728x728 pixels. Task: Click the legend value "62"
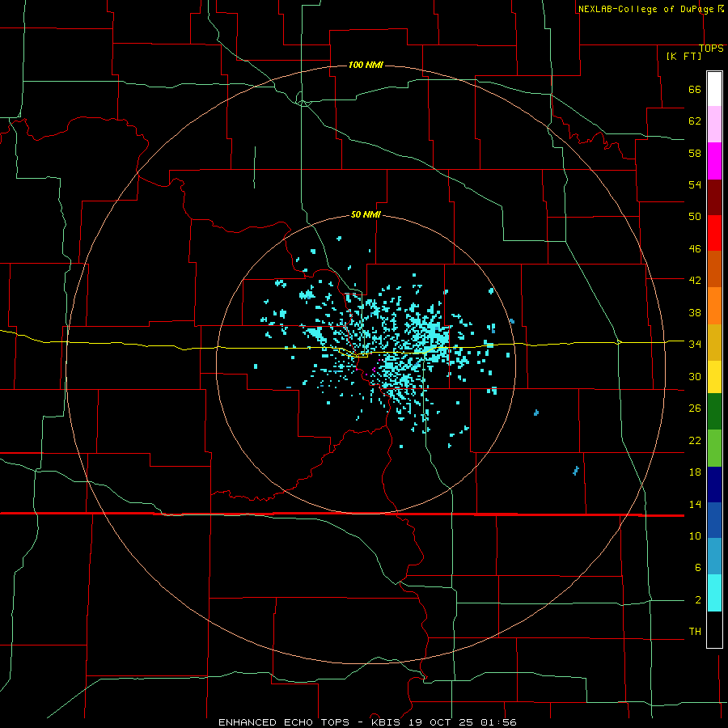click(x=695, y=121)
